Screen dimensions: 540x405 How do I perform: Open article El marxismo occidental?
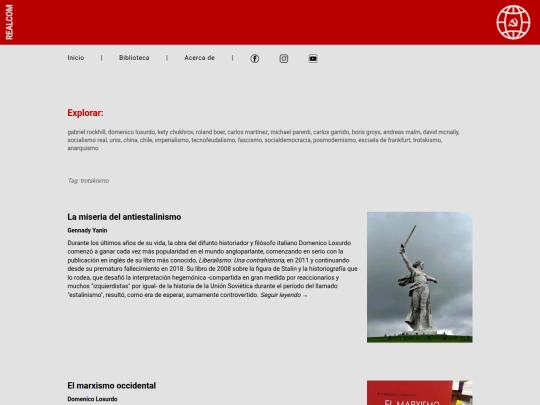click(x=111, y=386)
